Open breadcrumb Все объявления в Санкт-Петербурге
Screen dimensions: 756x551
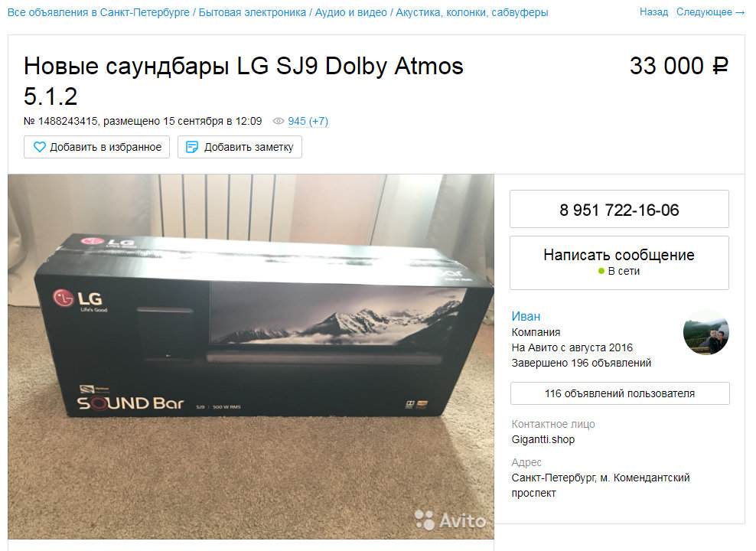click(x=99, y=12)
